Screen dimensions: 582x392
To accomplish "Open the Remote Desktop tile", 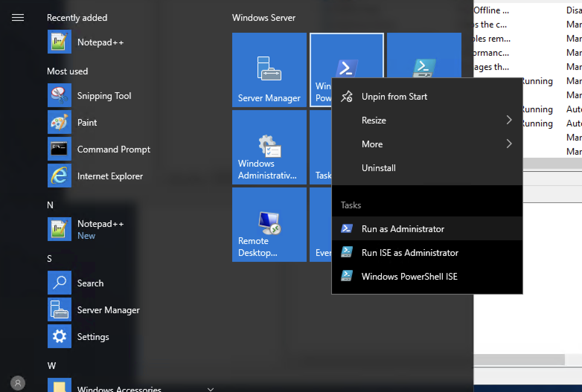I will point(269,224).
